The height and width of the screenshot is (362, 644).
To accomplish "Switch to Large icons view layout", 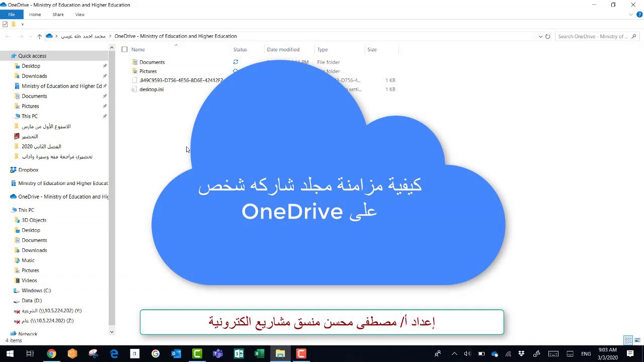I will click(x=636, y=340).
